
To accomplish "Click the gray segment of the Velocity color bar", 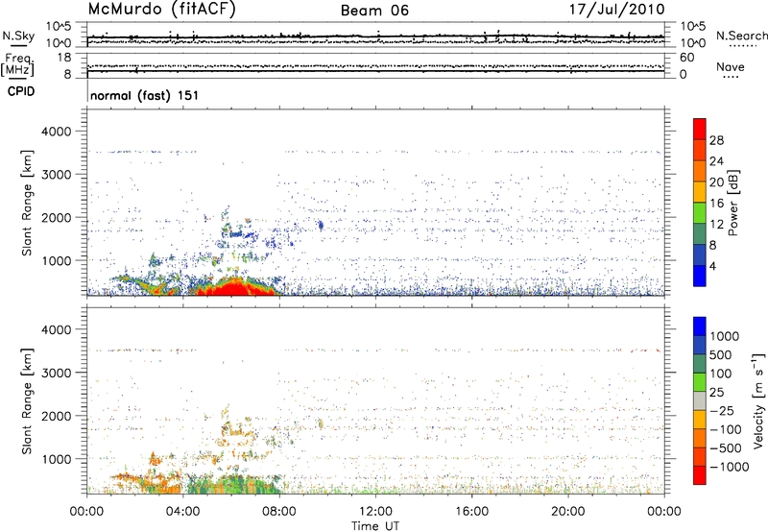I will tap(700, 400).
